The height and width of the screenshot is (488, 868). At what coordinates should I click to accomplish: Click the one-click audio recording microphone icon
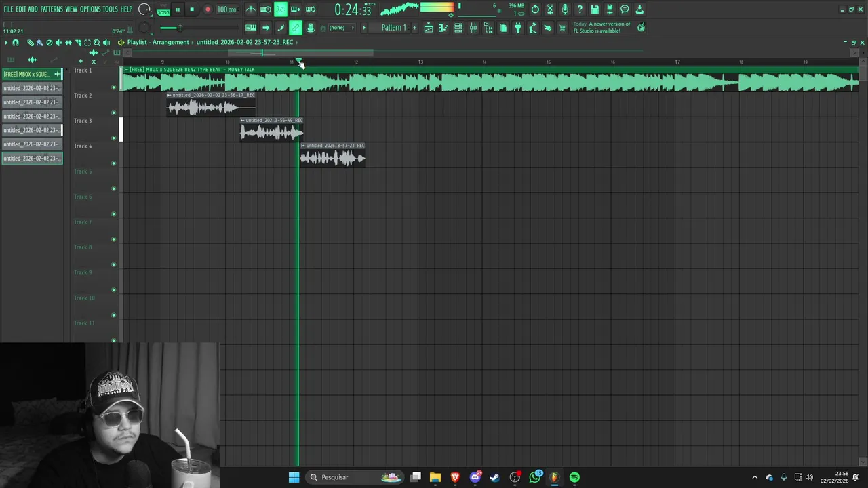tap(565, 9)
